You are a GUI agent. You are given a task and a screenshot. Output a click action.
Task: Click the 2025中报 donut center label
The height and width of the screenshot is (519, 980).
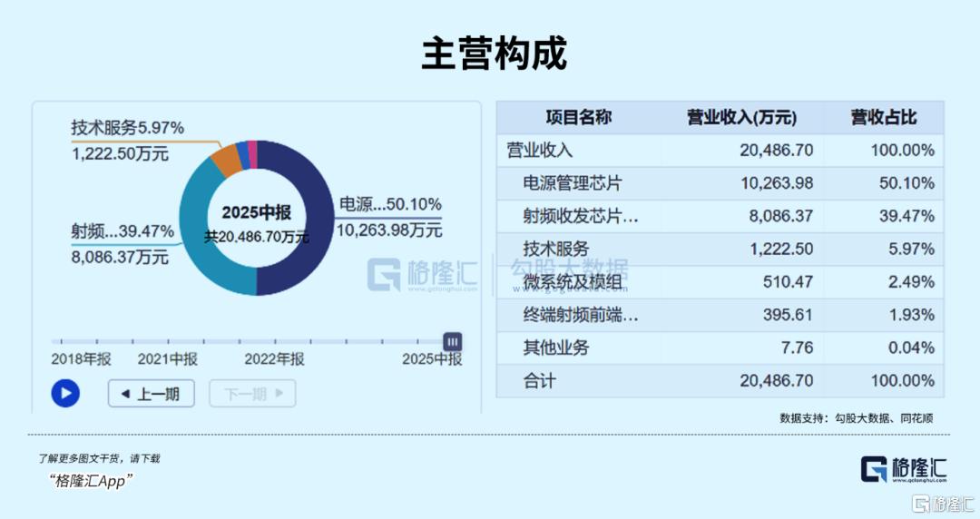point(257,213)
